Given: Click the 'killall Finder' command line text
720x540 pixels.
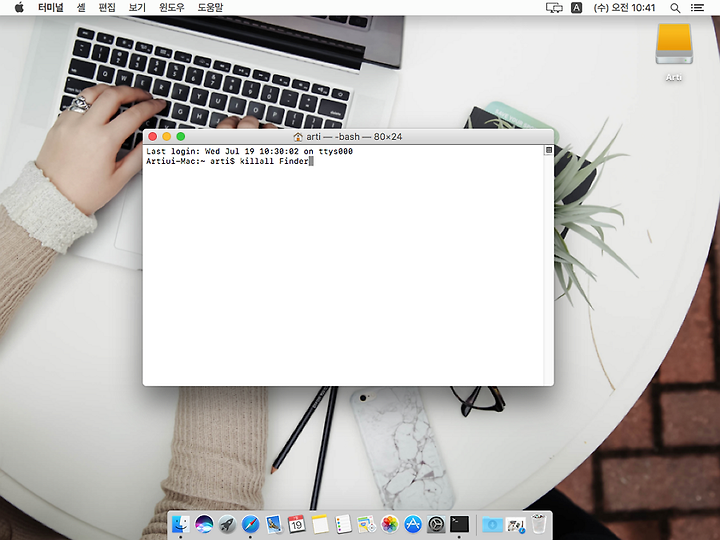Looking at the screenshot, I should coord(274,161).
